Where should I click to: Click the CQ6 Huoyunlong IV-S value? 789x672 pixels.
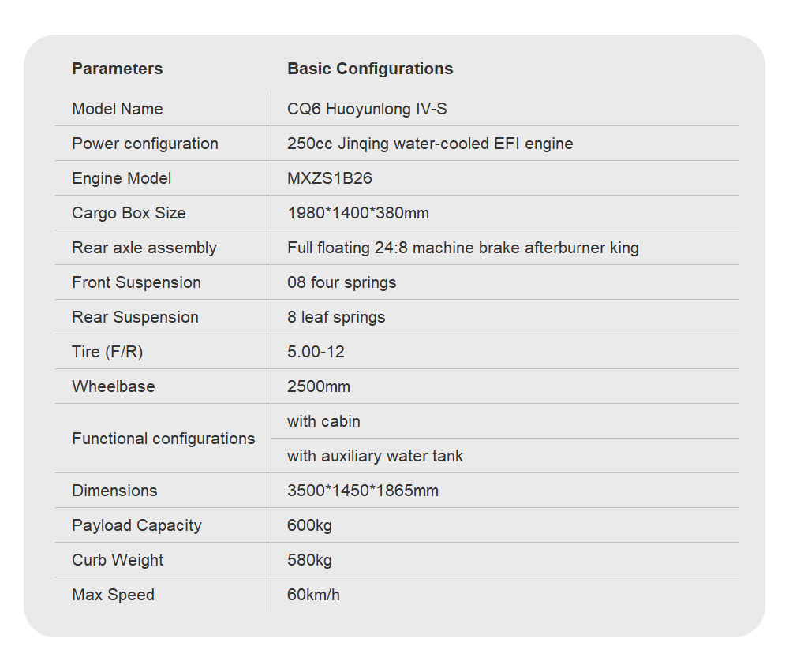pos(367,109)
